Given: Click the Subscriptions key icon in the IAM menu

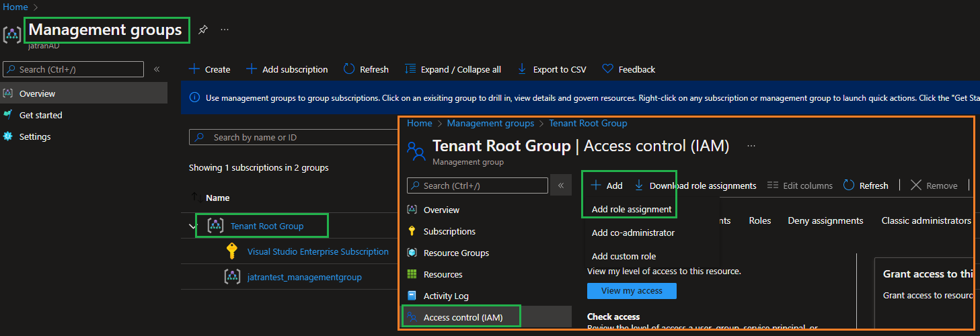Looking at the screenshot, I should 412,231.
